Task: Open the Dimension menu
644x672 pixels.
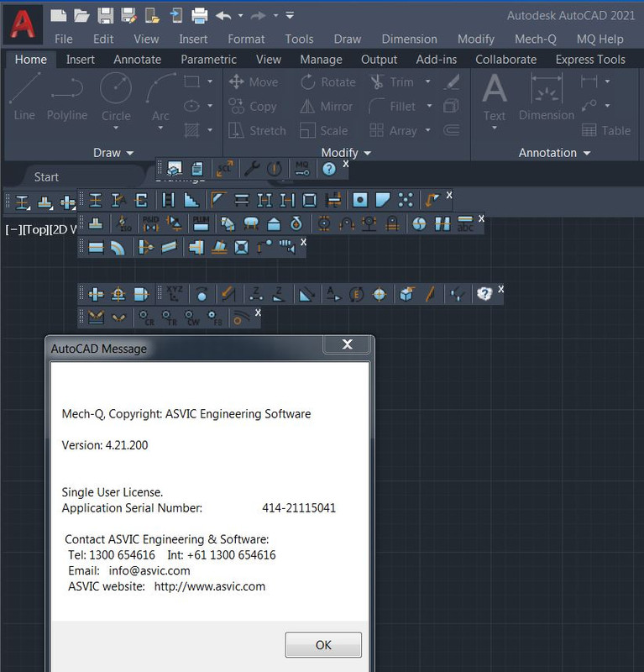Action: coord(409,39)
